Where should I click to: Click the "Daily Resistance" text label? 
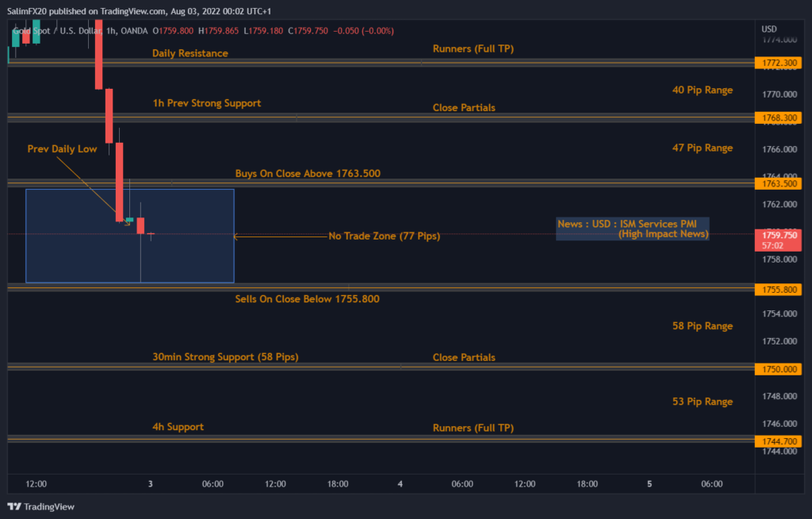190,53
